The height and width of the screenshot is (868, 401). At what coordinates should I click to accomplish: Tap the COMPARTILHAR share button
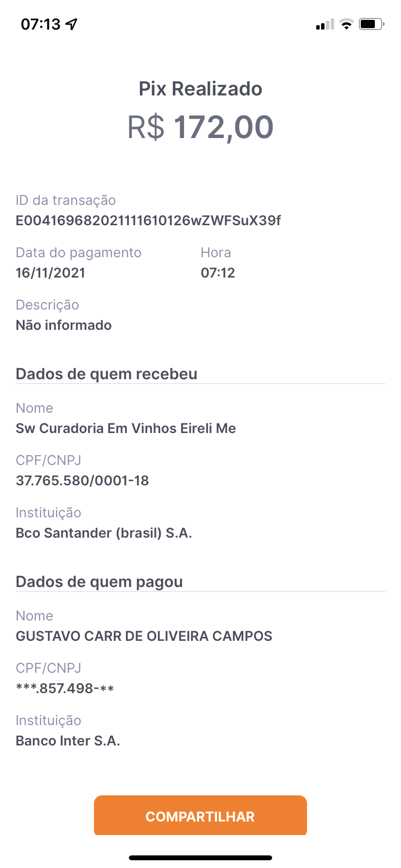click(200, 816)
